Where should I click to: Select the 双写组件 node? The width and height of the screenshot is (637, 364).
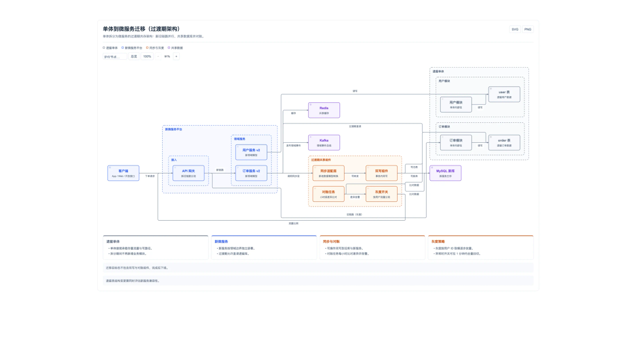click(x=382, y=173)
